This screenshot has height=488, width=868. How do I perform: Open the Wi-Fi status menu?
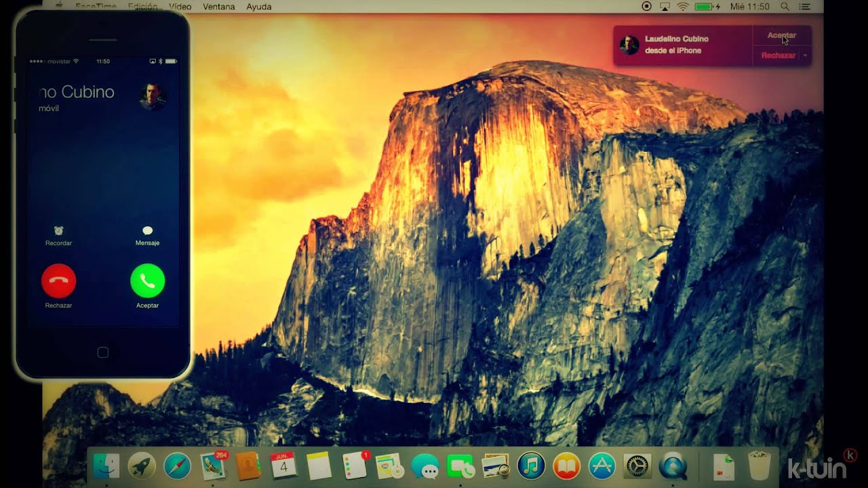[682, 6]
